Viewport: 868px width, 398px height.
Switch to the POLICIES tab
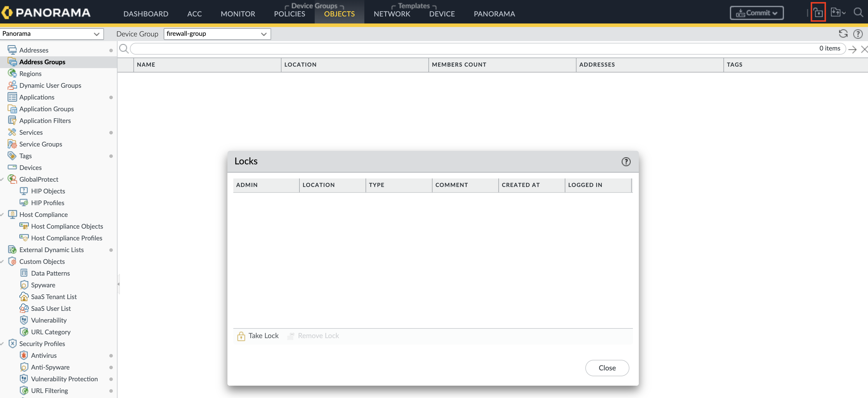click(x=289, y=14)
